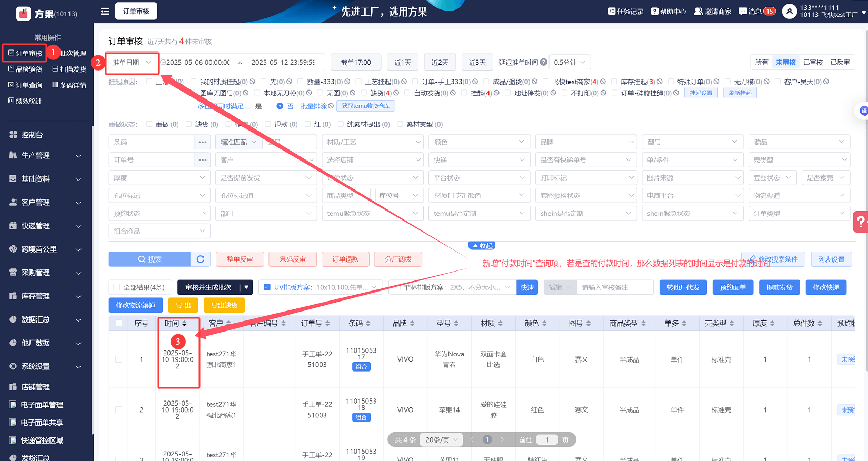Click the 订单退款 button
This screenshot has width=868, height=461.
click(345, 259)
